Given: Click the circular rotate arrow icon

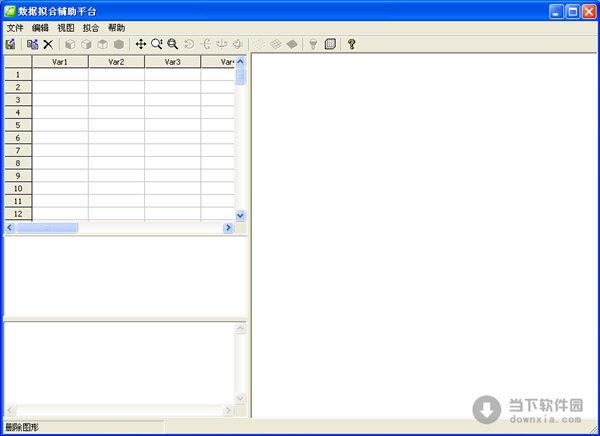Looking at the screenshot, I should click(189, 44).
